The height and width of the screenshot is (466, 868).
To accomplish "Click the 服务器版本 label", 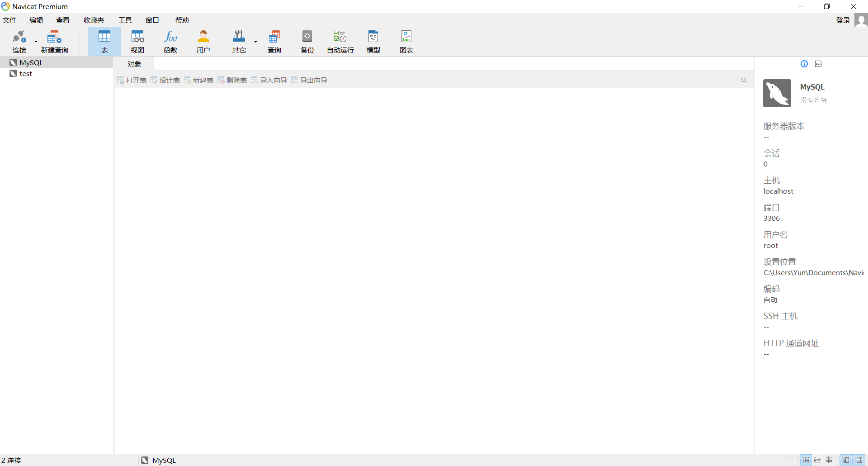I will pos(784,126).
